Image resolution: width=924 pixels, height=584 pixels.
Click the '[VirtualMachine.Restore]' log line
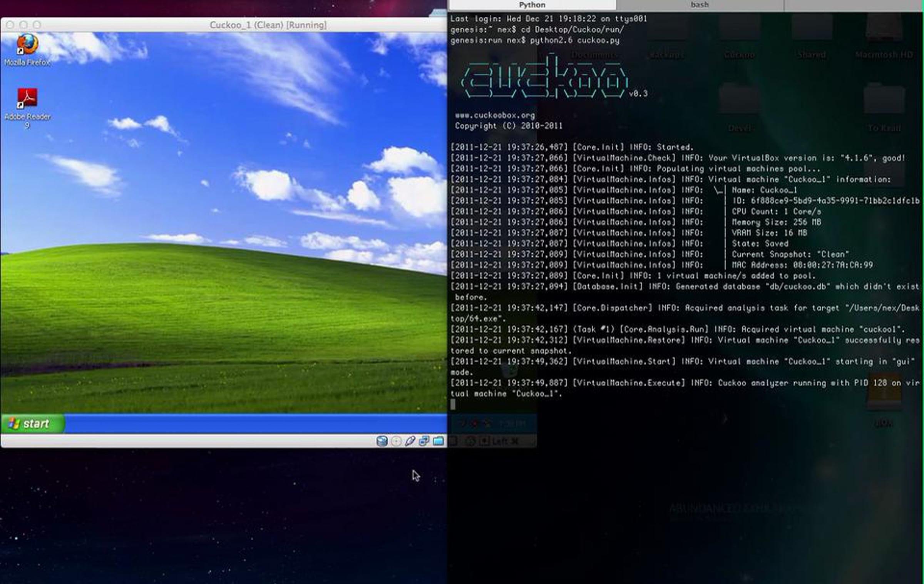685,345
